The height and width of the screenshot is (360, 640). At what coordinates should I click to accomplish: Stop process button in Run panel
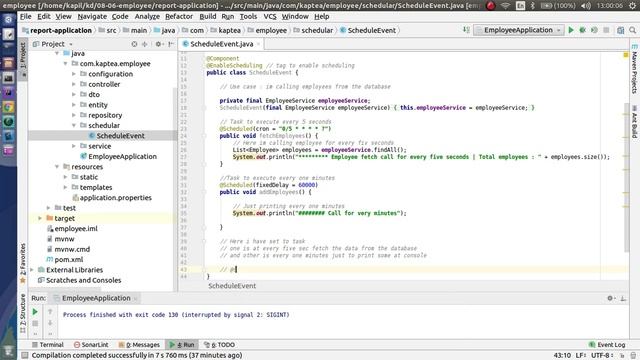coord(35,323)
